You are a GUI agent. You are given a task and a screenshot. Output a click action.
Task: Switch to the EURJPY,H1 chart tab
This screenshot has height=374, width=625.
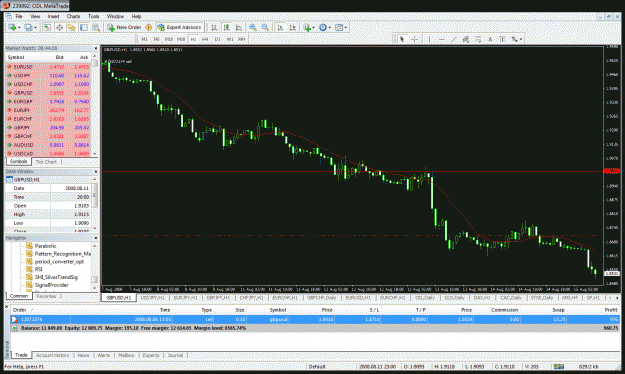click(185, 298)
